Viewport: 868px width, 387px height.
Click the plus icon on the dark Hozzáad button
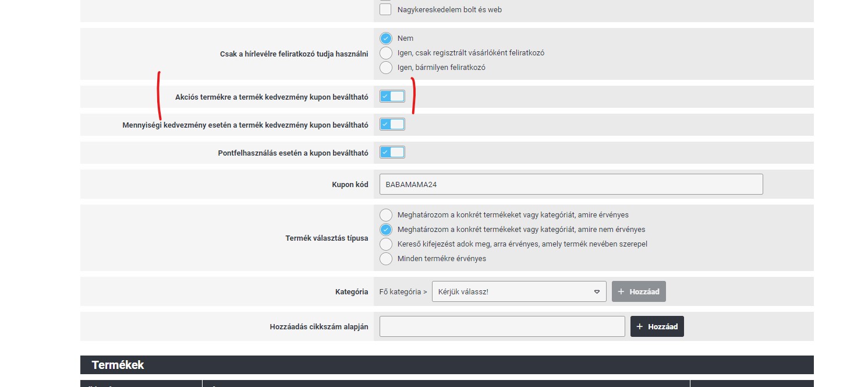click(640, 326)
